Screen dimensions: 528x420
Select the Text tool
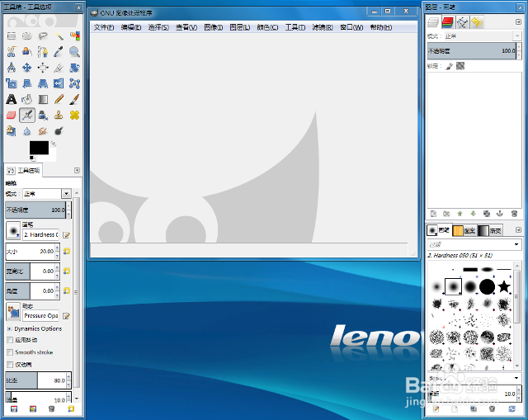[x=12, y=99]
